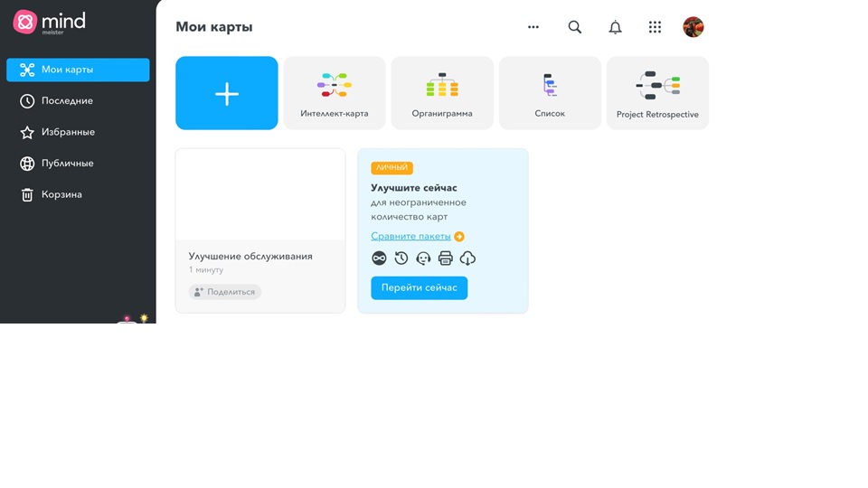Choose the Интеллект-карта template
Viewport: 868px width, 488px height.
point(335,93)
